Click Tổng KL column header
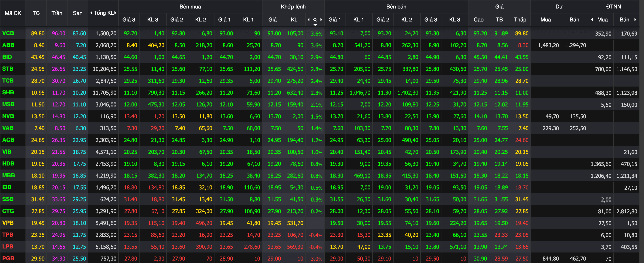644x263 pixels. coord(104,13)
